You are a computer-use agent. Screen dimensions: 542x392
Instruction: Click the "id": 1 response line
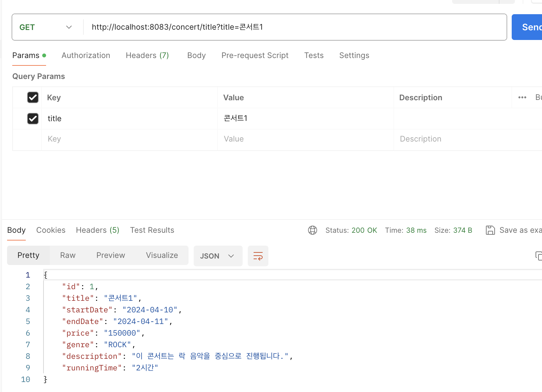coord(80,287)
